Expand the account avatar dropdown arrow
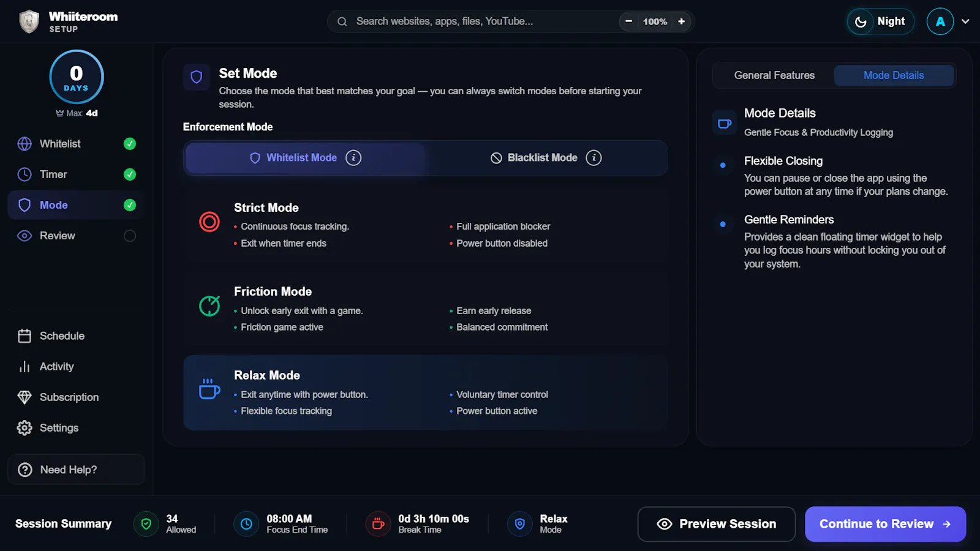 [965, 21]
